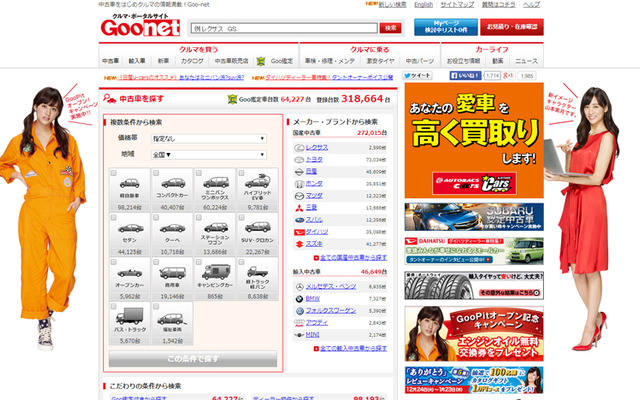640x400 pixels.
Task: Open 新車 in the navigation bar
Action: (x=163, y=61)
